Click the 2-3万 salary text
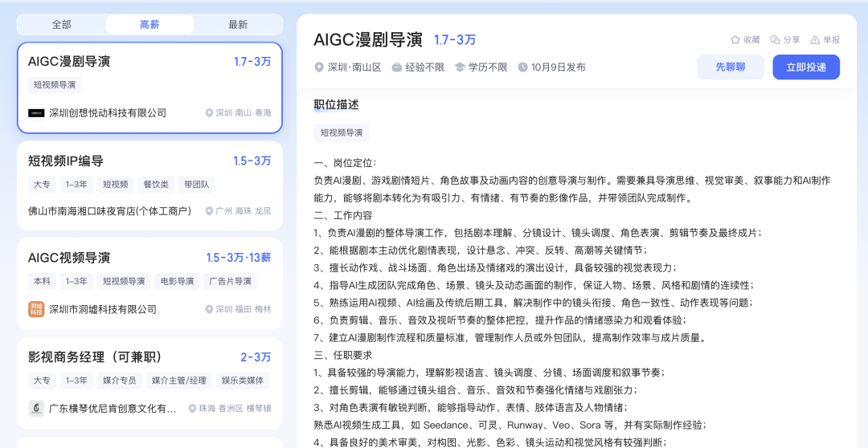Screen dimensions: 868x448 point(256,357)
